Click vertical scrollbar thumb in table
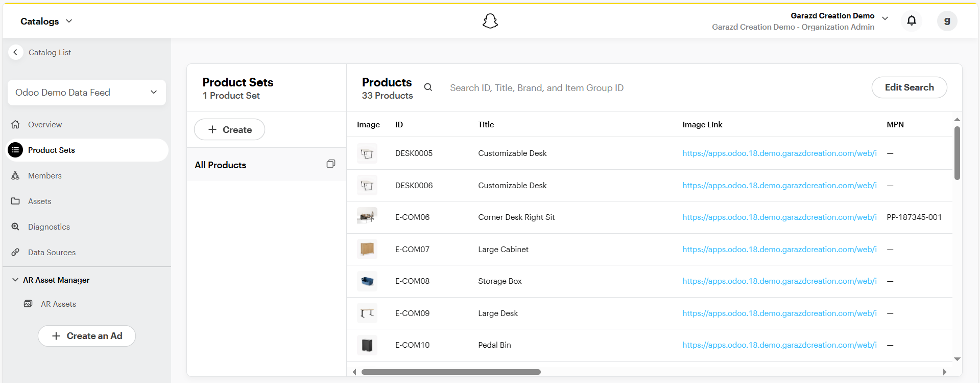980x383 pixels. tap(957, 153)
